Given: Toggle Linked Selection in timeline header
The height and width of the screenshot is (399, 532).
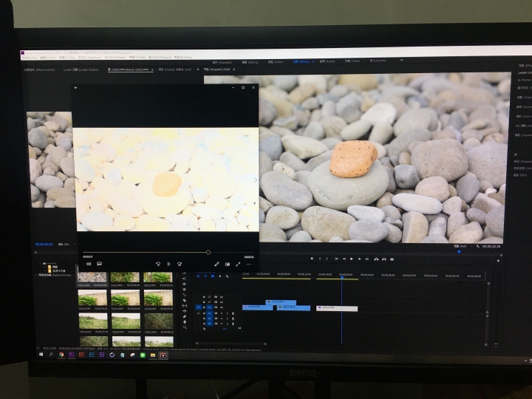Looking at the screenshot, I should pyautogui.click(x=213, y=276).
